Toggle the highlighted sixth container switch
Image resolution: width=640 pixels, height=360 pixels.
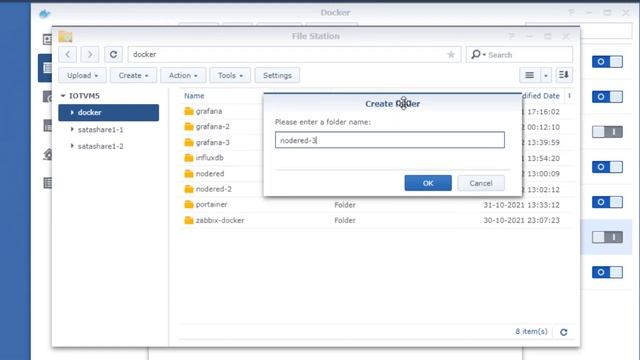click(x=607, y=237)
